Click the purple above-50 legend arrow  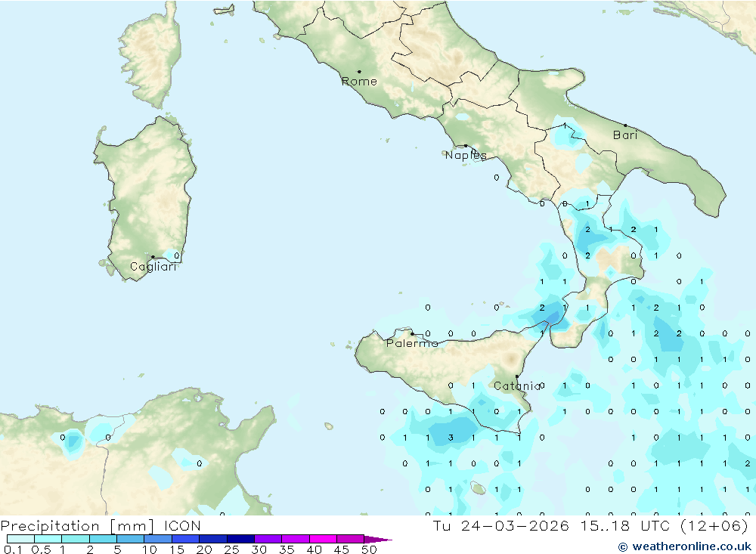coord(377,539)
